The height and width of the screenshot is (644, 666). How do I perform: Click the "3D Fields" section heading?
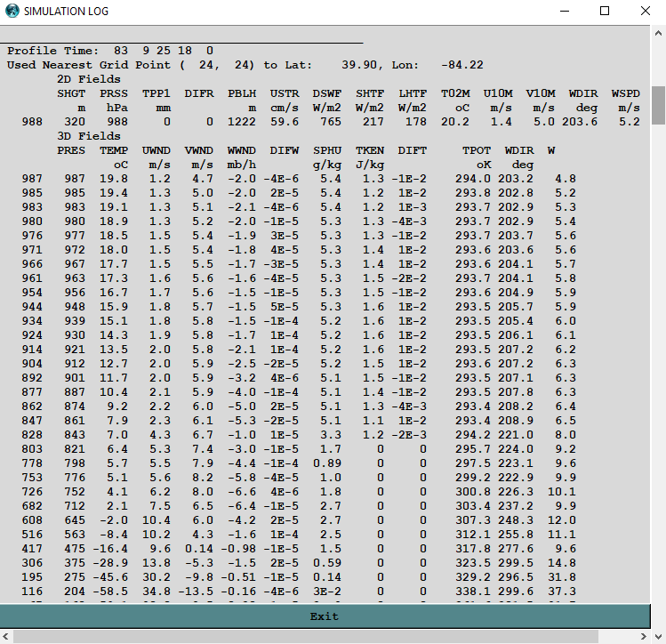(88, 136)
